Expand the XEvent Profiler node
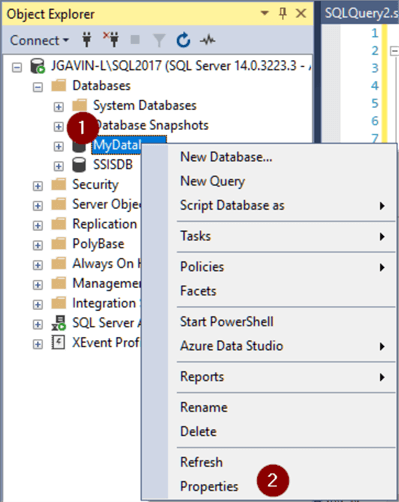 tap(38, 344)
